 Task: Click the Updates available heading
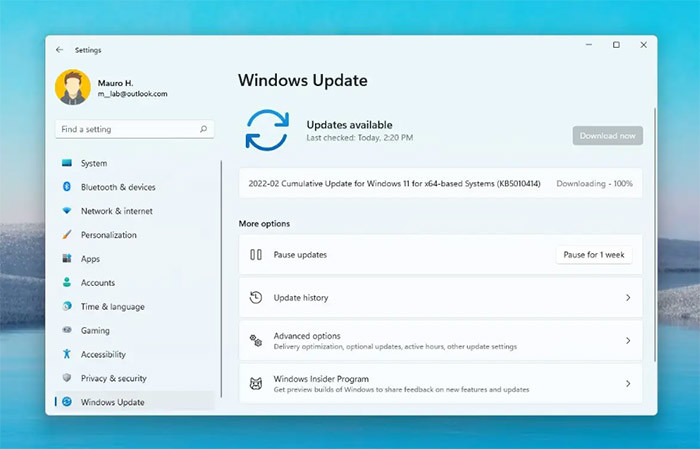click(x=350, y=125)
